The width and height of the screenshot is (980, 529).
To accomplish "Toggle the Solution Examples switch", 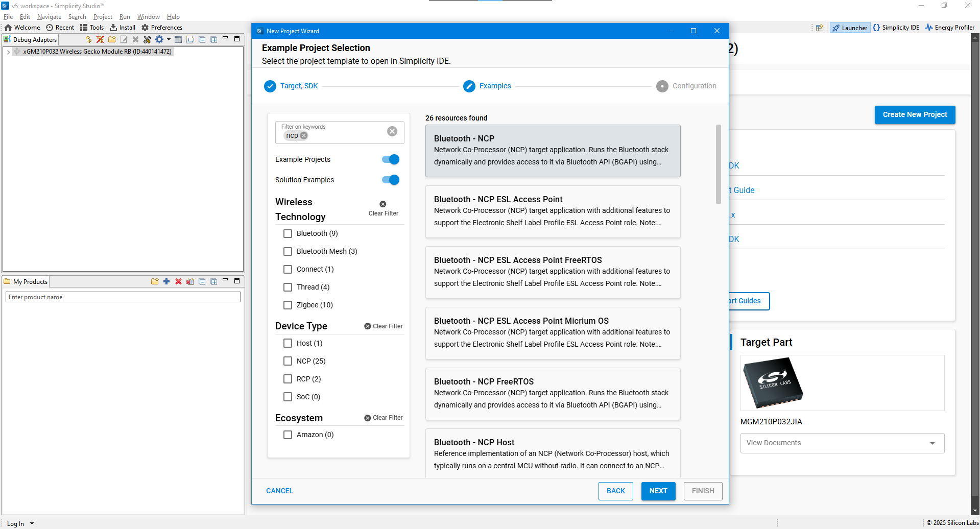I will [391, 180].
